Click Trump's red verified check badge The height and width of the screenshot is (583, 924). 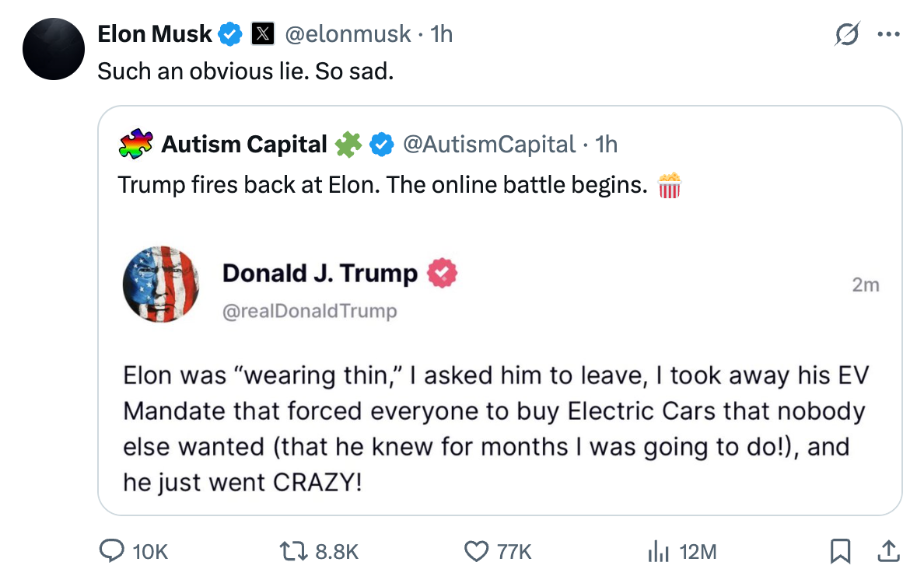[x=442, y=273]
